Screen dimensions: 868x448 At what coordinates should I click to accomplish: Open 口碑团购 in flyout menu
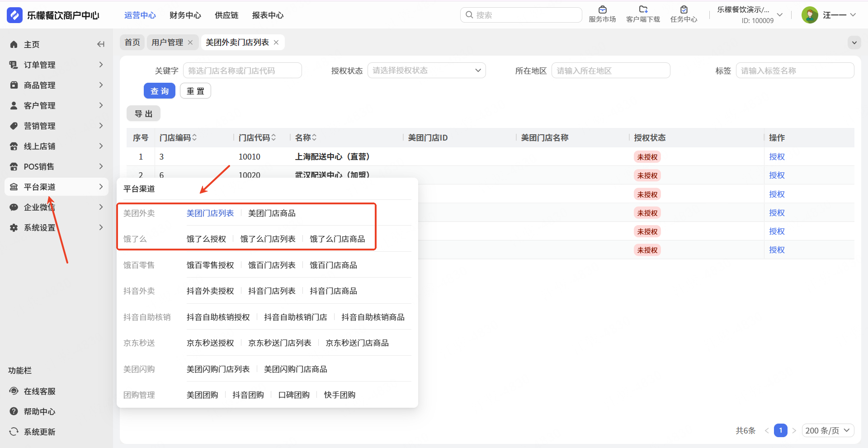[294, 395]
